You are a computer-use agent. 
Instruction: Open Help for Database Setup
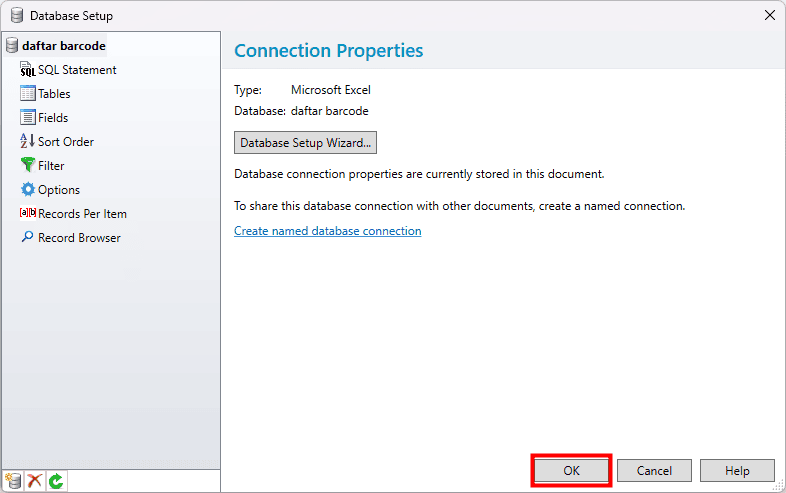pos(737,470)
